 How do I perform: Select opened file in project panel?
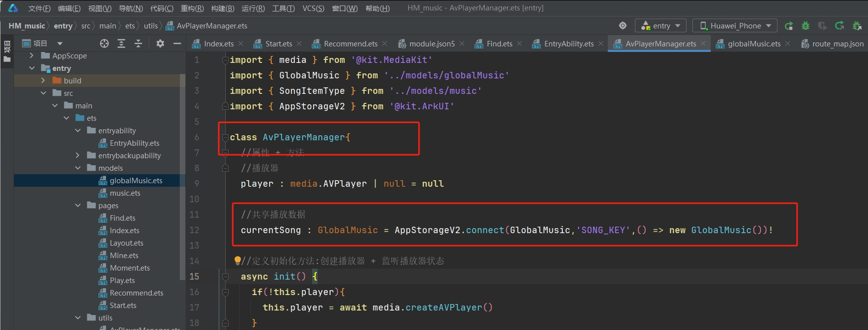(104, 43)
